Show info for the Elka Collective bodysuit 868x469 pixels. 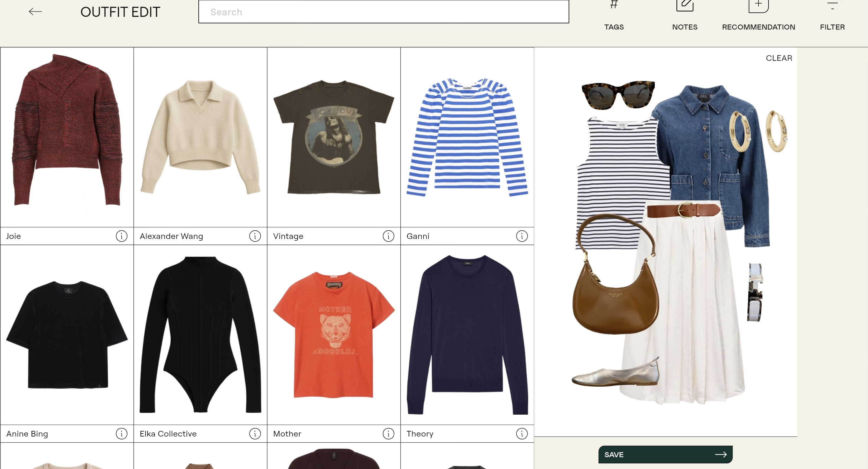point(255,434)
